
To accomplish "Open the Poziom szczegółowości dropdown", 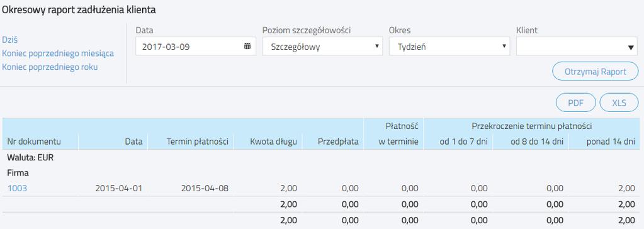I will tap(322, 47).
